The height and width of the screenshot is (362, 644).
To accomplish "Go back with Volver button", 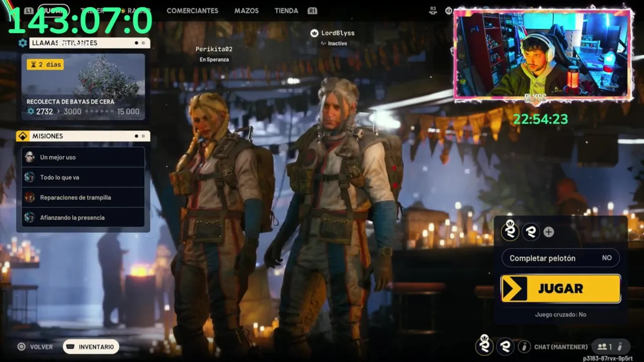I will click(x=41, y=347).
